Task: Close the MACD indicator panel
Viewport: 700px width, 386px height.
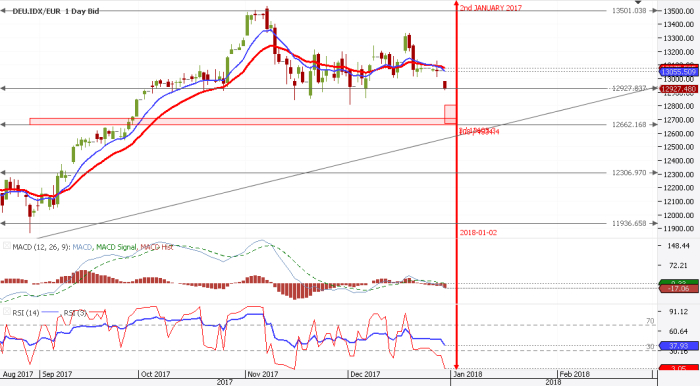Action: tap(7, 246)
